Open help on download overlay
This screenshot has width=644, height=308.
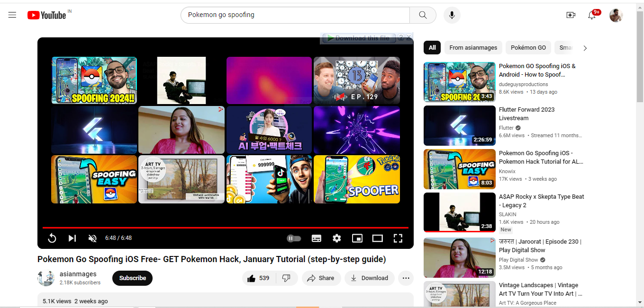coord(401,37)
